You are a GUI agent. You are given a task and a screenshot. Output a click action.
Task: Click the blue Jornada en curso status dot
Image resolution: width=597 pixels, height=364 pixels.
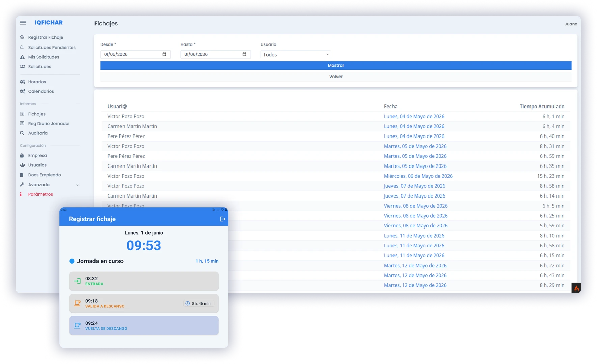tap(72, 261)
